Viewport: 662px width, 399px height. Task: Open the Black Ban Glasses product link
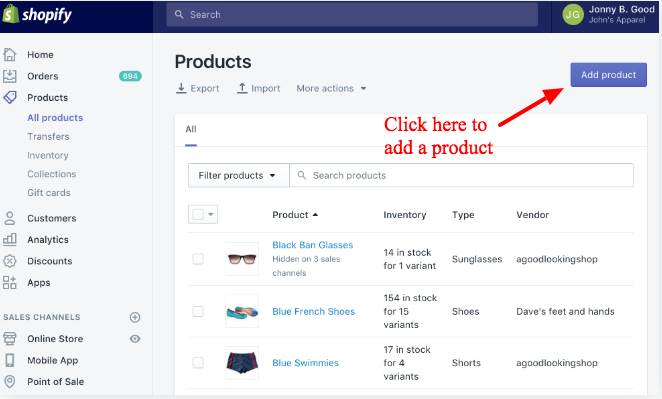click(x=312, y=245)
